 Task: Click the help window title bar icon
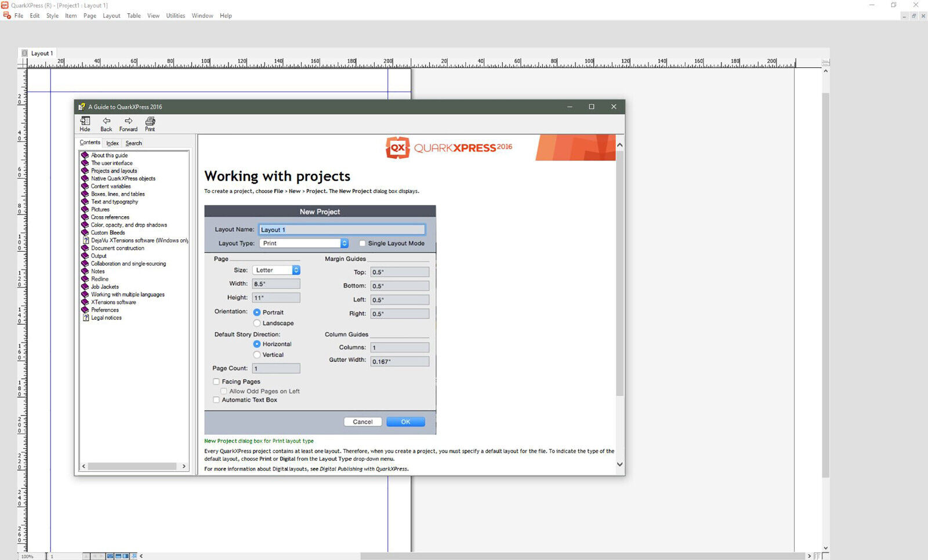tap(82, 107)
